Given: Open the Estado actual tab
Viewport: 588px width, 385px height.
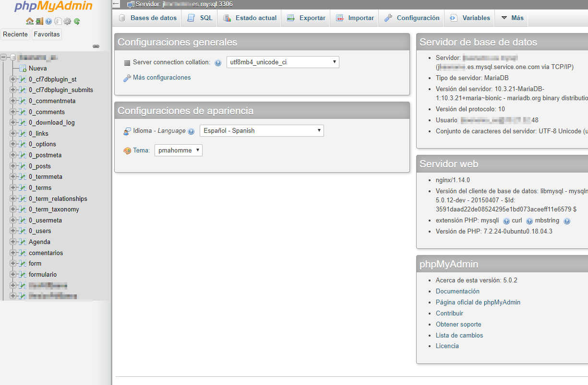Looking at the screenshot, I should coord(250,18).
